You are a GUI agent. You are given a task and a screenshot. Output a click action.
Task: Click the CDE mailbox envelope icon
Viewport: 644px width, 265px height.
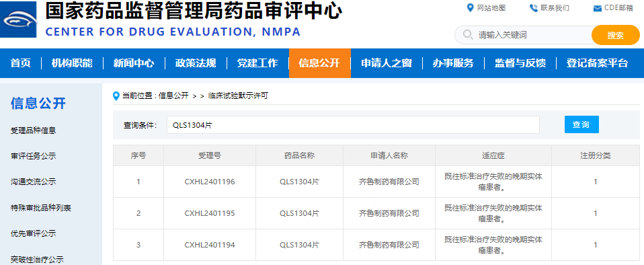point(598,8)
